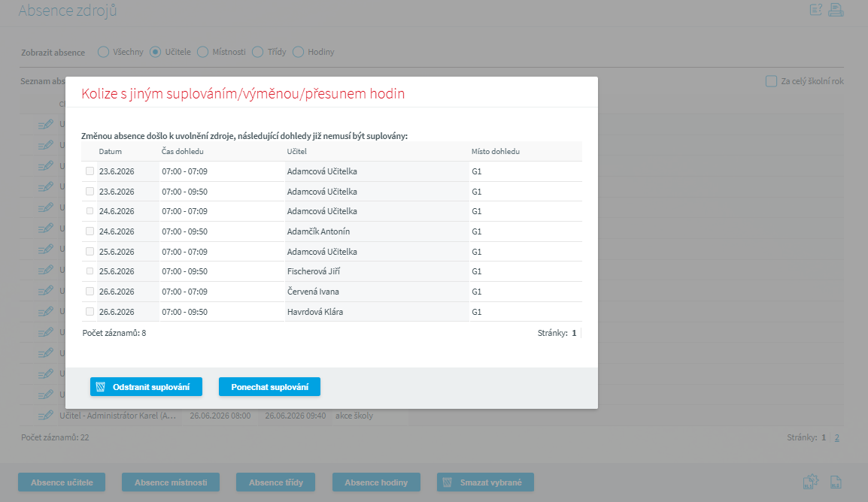Choose the Třídy radio option
Image resolution: width=868 pixels, height=502 pixels.
257,52
